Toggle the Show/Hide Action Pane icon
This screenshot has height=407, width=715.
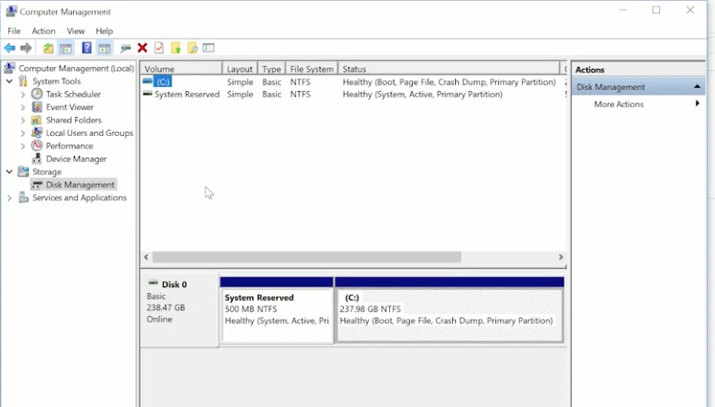coord(104,48)
